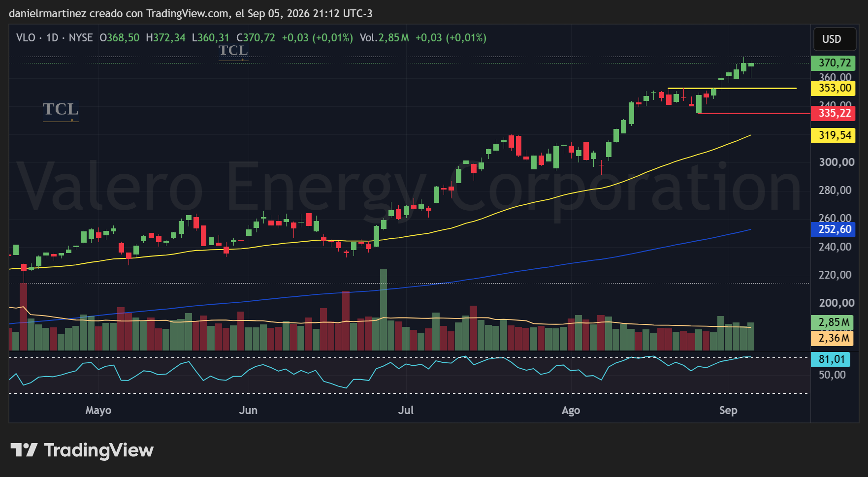Select the close value C370,72
This screenshot has height=477, width=868.
(256, 38)
